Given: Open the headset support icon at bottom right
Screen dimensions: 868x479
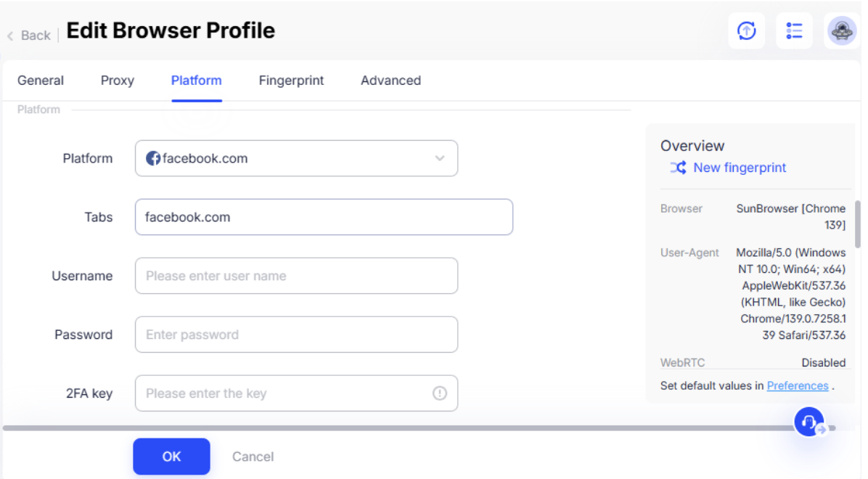Looking at the screenshot, I should pos(808,422).
